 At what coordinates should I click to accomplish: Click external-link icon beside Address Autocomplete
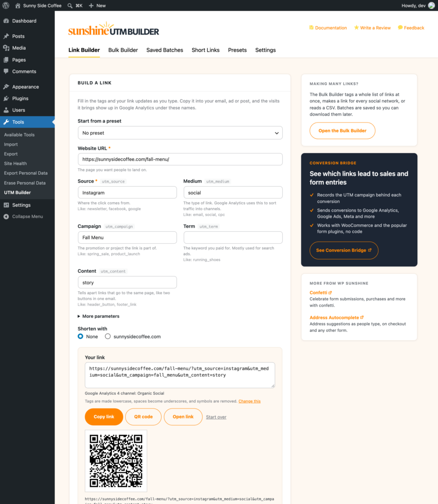[x=362, y=317]
